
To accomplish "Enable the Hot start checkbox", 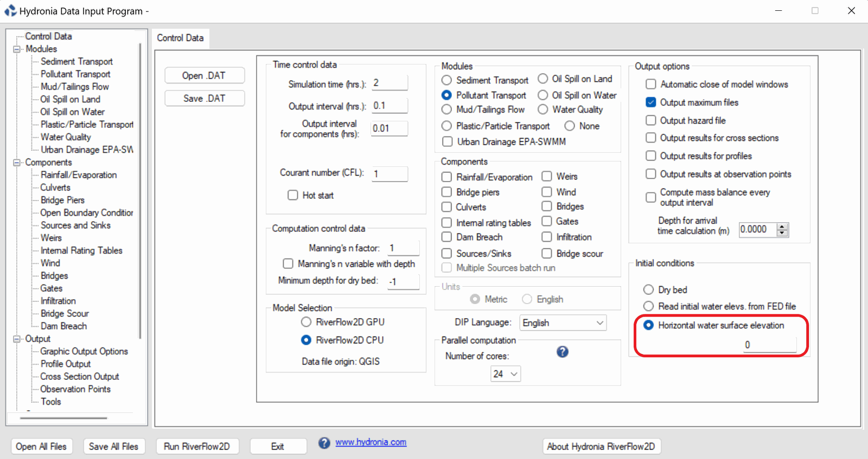I will pyautogui.click(x=293, y=195).
